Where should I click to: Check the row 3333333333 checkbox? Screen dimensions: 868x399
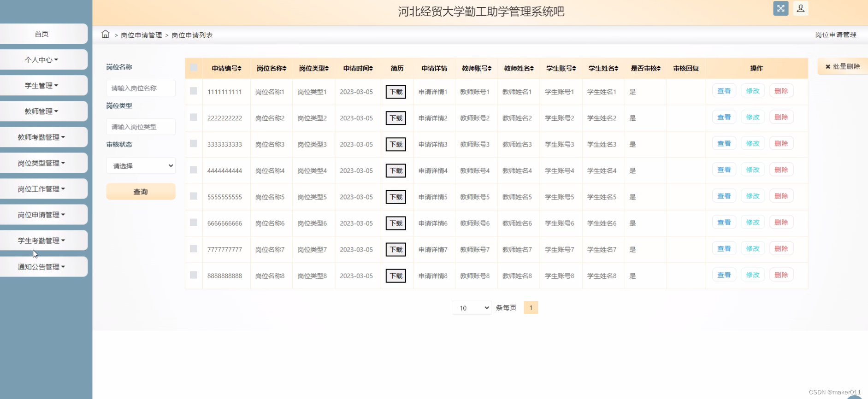(x=194, y=144)
